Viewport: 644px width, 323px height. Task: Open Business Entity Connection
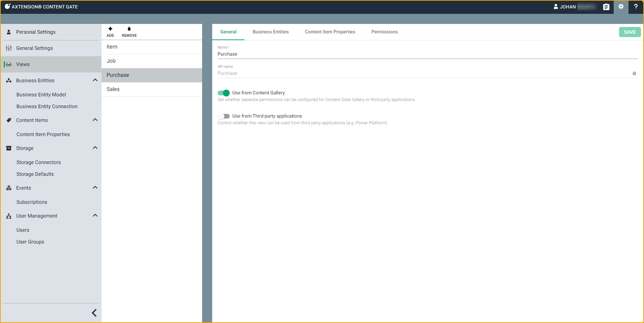pyautogui.click(x=47, y=106)
